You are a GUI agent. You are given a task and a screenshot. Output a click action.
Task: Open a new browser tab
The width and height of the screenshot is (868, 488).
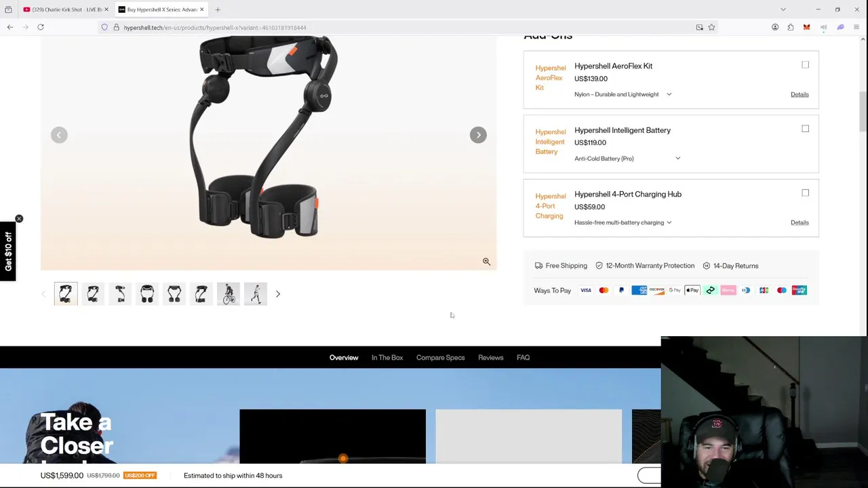click(x=218, y=9)
